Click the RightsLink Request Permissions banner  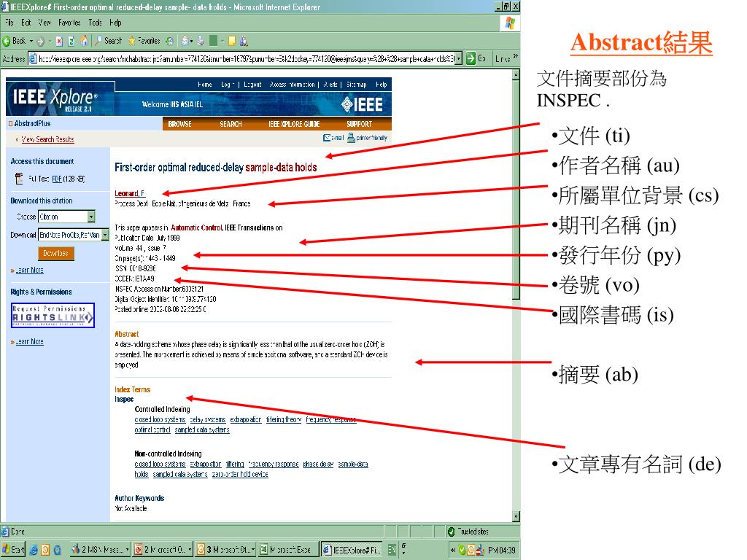53,315
